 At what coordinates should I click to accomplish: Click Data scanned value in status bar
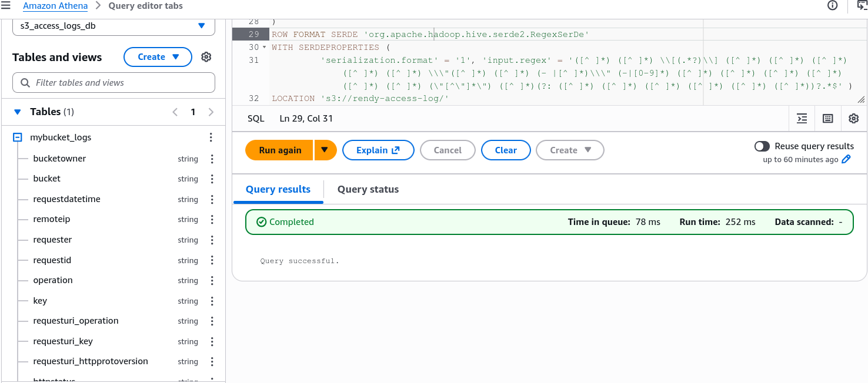(x=840, y=222)
